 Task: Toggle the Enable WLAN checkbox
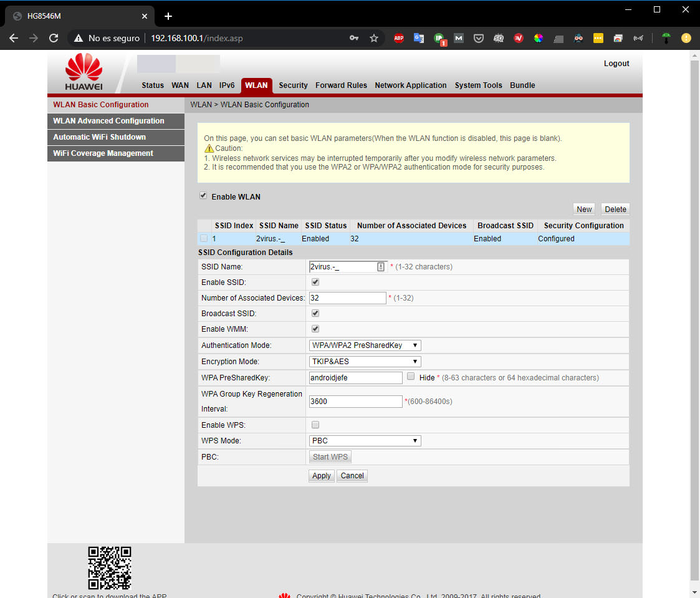pos(203,196)
